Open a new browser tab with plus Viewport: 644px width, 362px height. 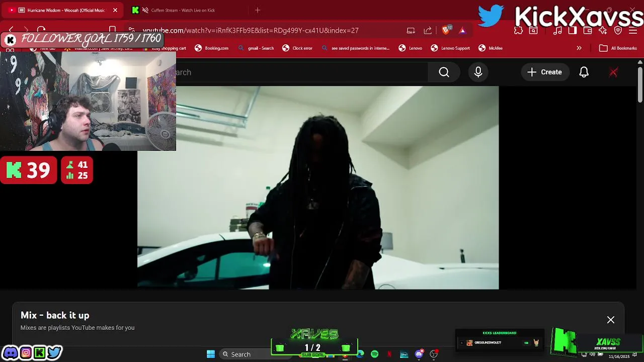[258, 10]
